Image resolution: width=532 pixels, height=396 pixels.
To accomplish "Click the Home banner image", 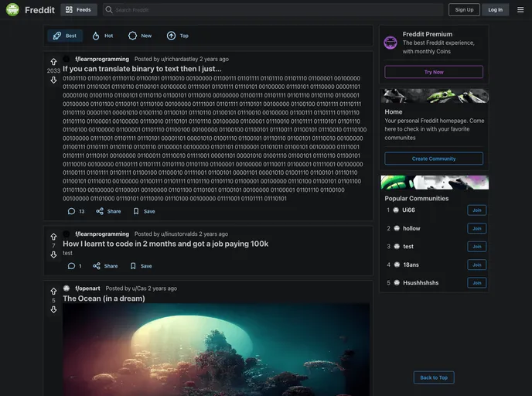I will (435, 96).
